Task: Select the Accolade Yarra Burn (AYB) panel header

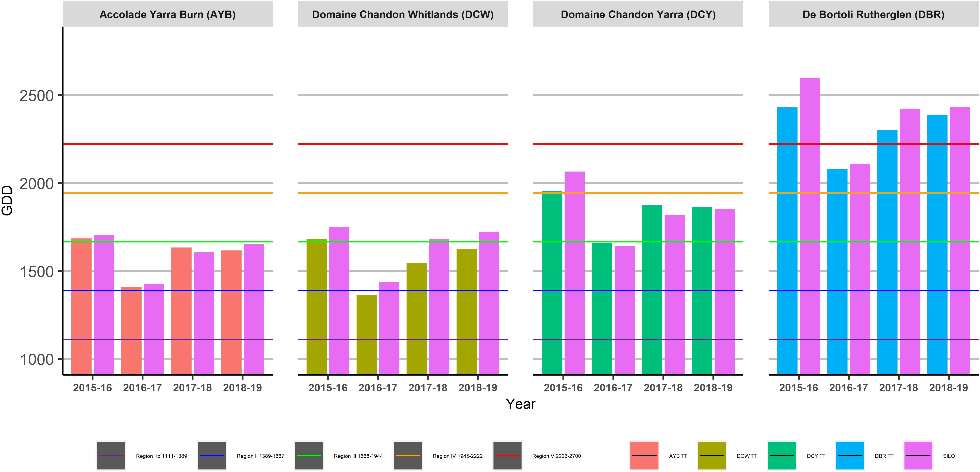Action: pos(168,14)
